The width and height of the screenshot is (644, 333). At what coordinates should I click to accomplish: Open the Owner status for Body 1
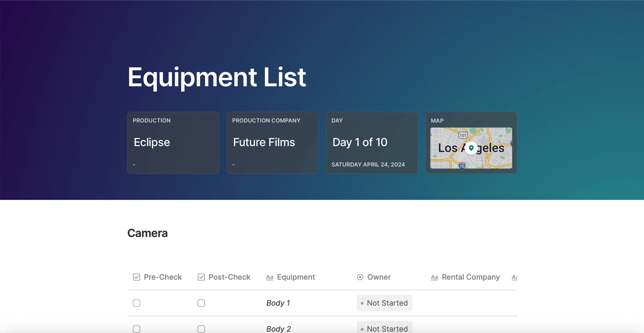pyautogui.click(x=384, y=303)
